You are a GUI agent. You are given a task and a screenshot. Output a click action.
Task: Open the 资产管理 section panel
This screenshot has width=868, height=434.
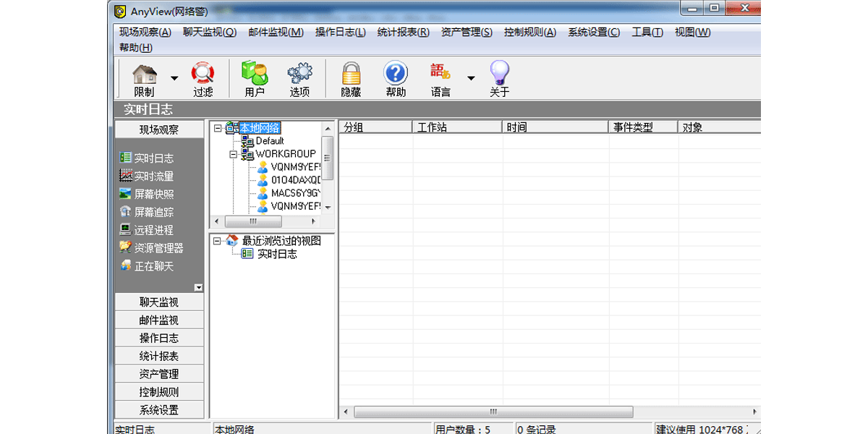(x=159, y=373)
